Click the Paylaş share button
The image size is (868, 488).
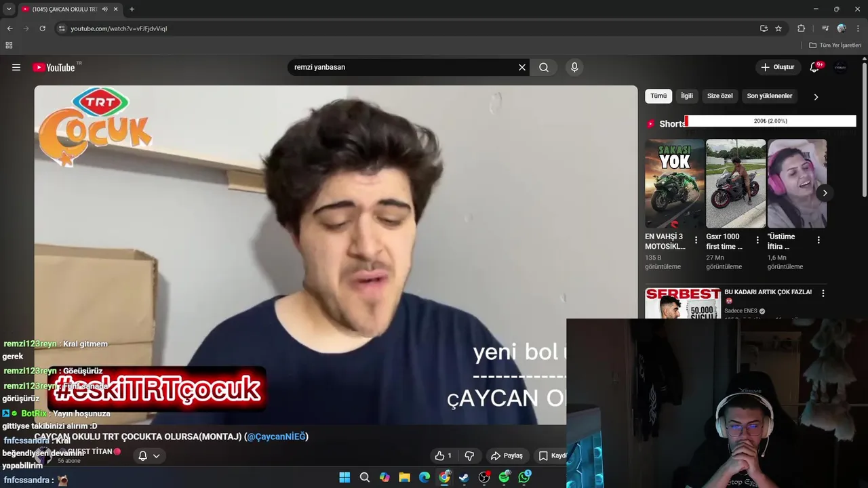coord(507,455)
